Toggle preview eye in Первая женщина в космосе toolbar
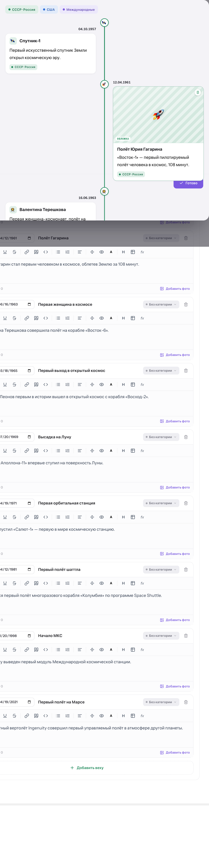The height and width of the screenshot is (868, 209). (101, 318)
